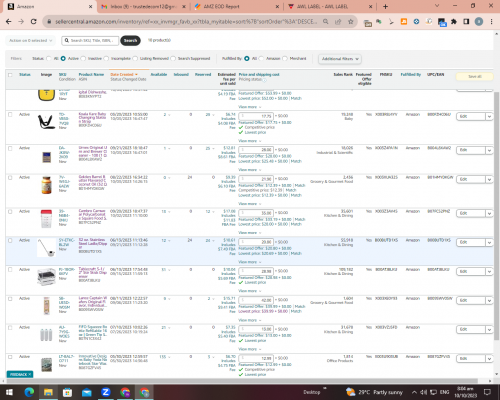Sort by the 'Product Name' column header
This screenshot has width=500, height=400.
tap(91, 74)
